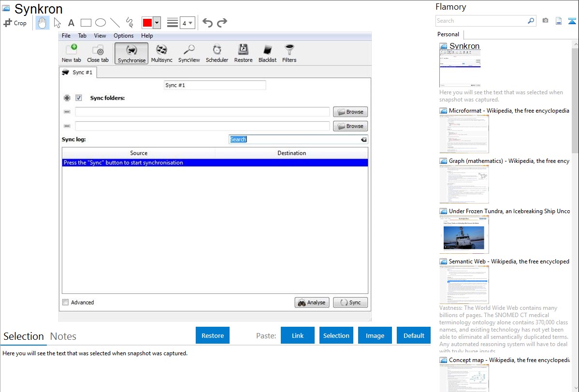Viewport: 579px width, 392px height.
Task: Activate the hand pan tool
Action: (42, 23)
